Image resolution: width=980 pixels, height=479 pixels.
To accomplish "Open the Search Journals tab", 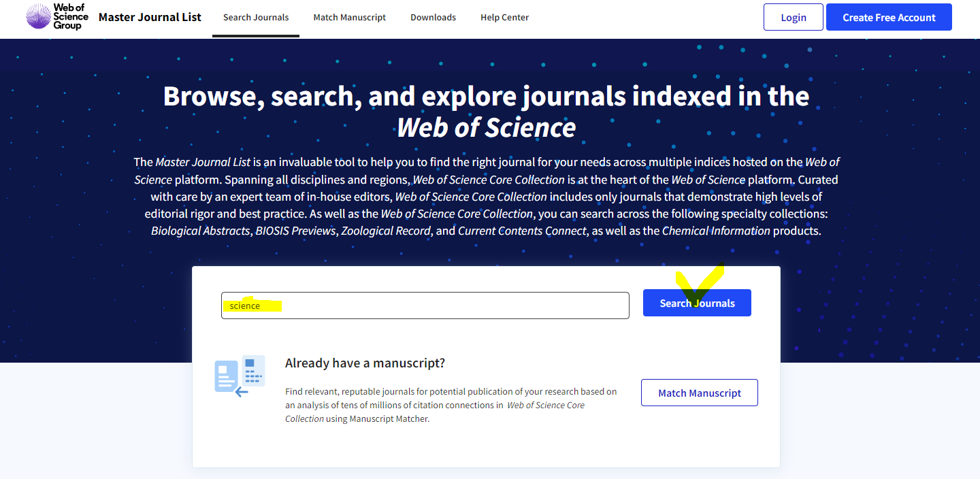I will 256,18.
